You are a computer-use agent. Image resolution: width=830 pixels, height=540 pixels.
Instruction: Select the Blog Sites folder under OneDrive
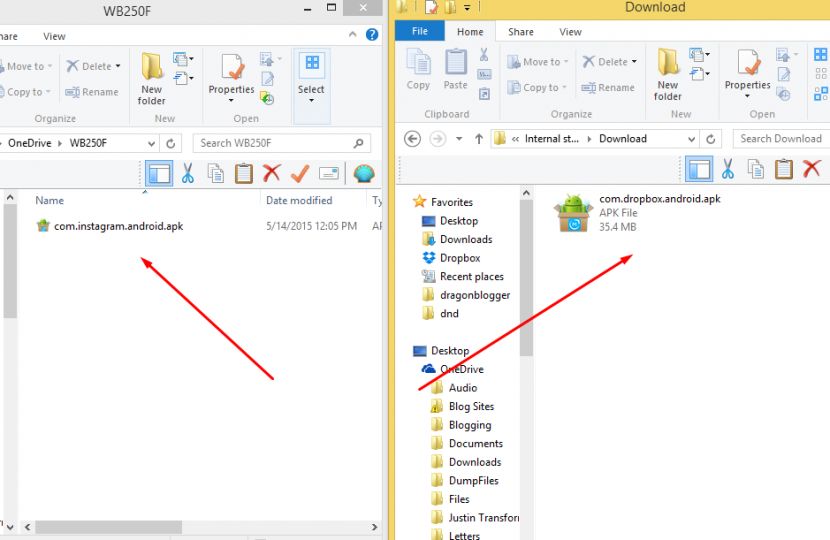[462, 406]
